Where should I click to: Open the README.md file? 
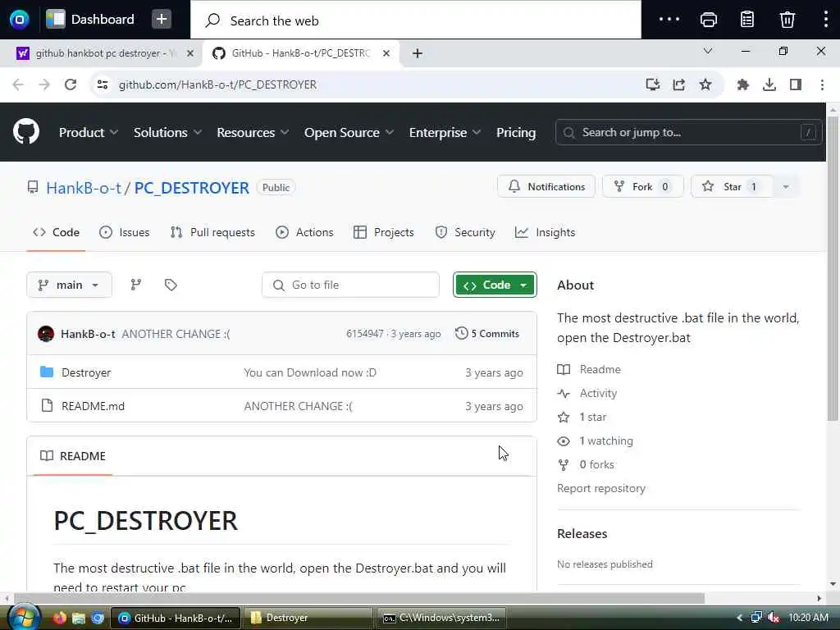pyautogui.click(x=93, y=406)
